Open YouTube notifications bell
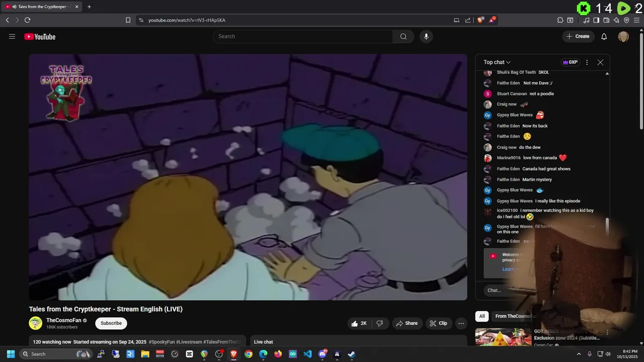This screenshot has width=644, height=362. tap(604, 36)
